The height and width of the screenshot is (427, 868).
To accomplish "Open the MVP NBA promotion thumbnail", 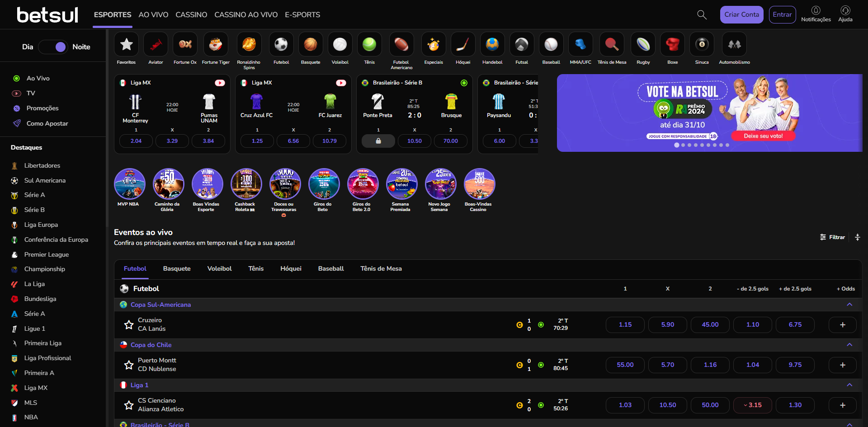I will (x=130, y=184).
